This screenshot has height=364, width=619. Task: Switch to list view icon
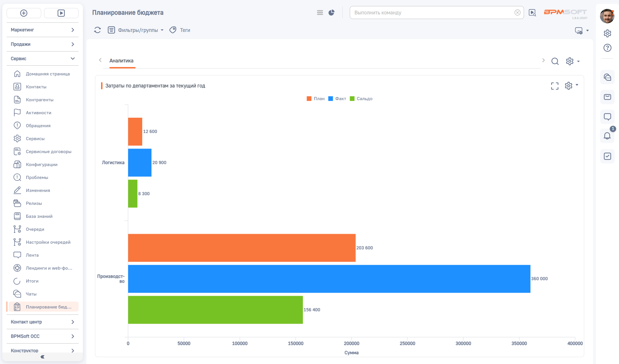coord(320,13)
